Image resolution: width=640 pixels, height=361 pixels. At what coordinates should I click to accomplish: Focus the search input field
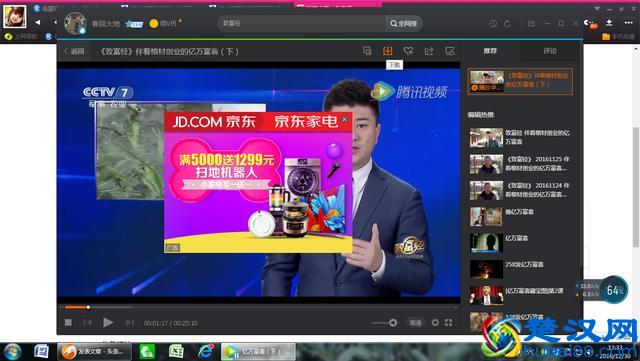(x=302, y=24)
